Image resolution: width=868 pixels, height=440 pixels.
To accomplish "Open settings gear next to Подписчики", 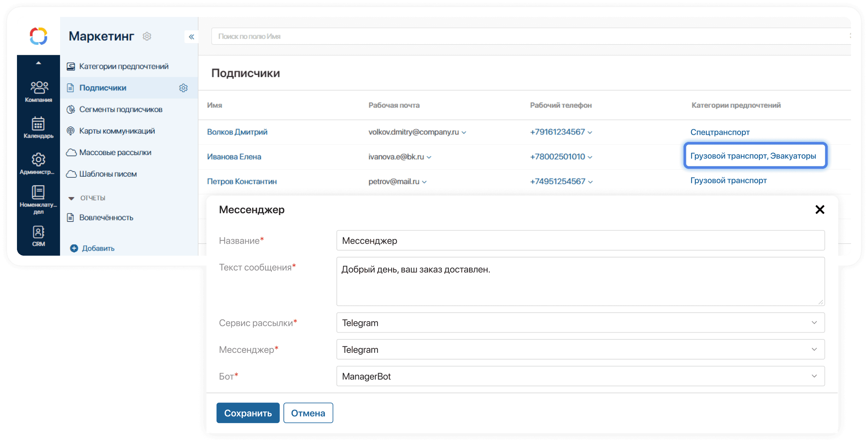I will coord(183,88).
